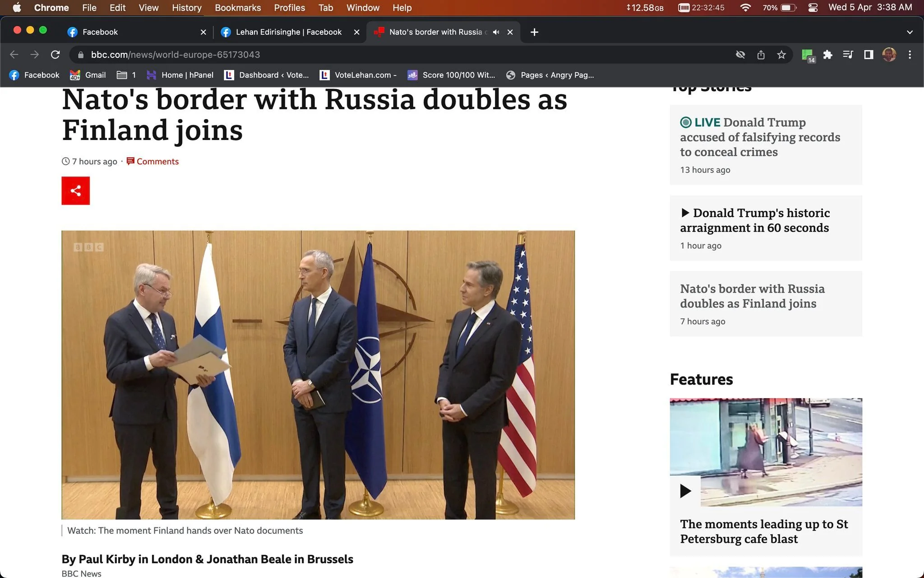Play the St Petersburg cafe blast video
This screenshot has height=578, width=924.
pos(685,490)
